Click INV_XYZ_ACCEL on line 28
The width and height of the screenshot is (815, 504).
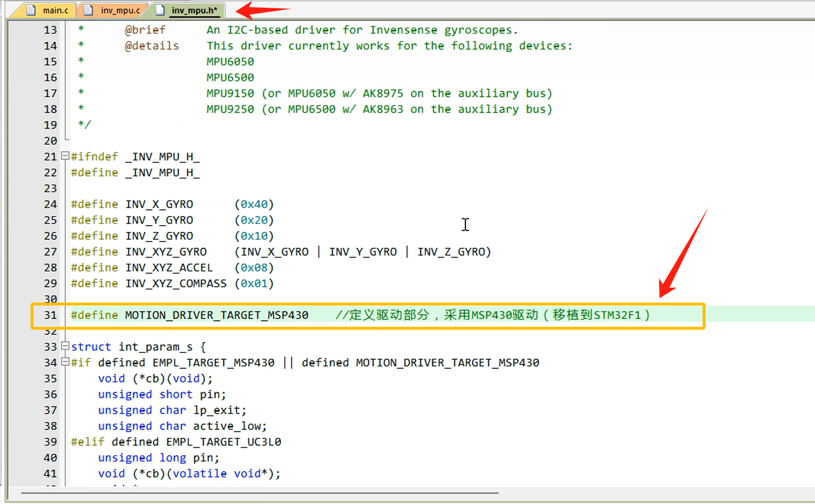pos(169,268)
